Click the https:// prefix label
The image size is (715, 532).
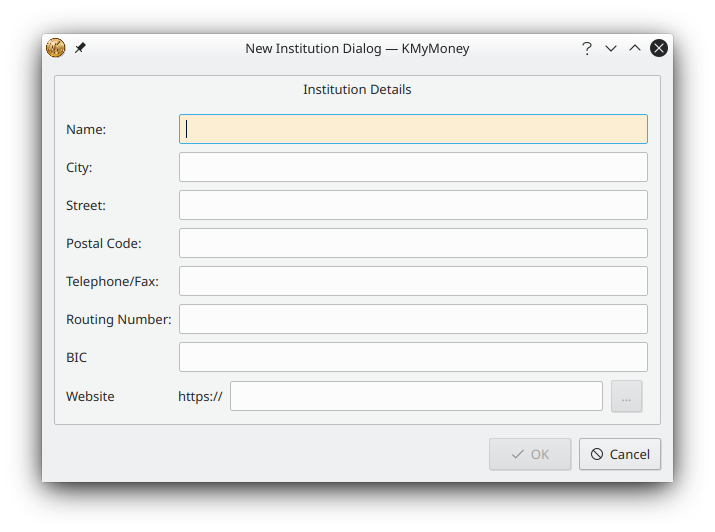pyautogui.click(x=200, y=396)
